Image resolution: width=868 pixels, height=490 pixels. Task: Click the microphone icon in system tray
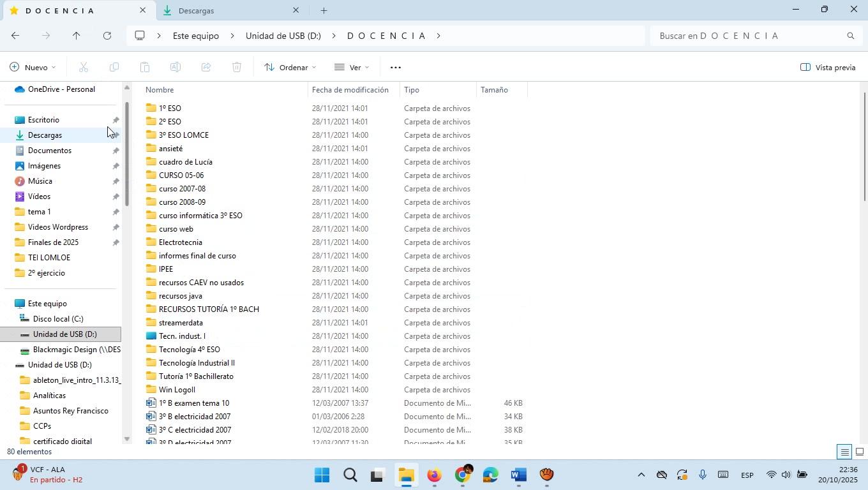click(702, 475)
